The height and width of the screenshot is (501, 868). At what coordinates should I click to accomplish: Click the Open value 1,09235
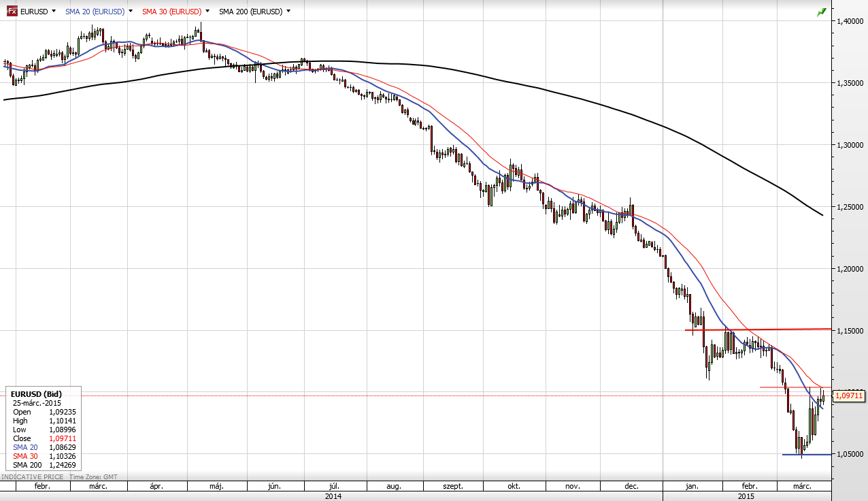pyautogui.click(x=62, y=412)
